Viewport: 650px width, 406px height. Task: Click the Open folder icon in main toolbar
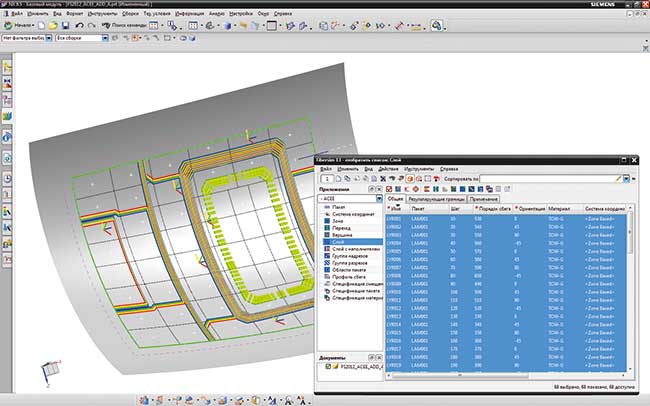pos(56,26)
